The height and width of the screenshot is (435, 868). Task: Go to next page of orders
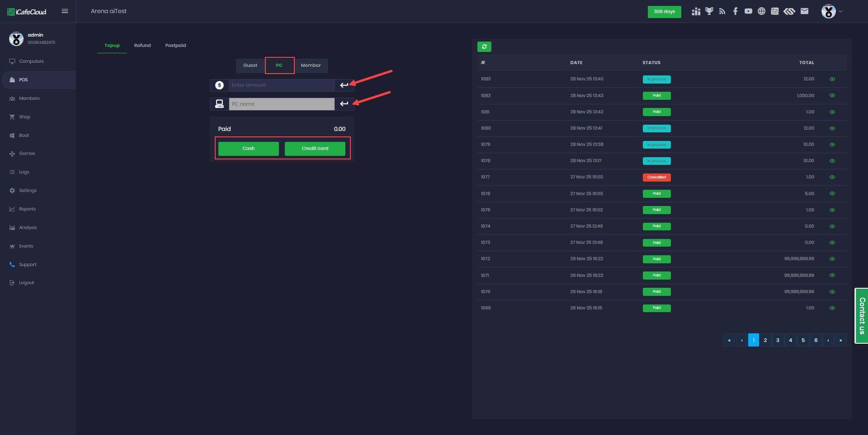[x=828, y=340]
